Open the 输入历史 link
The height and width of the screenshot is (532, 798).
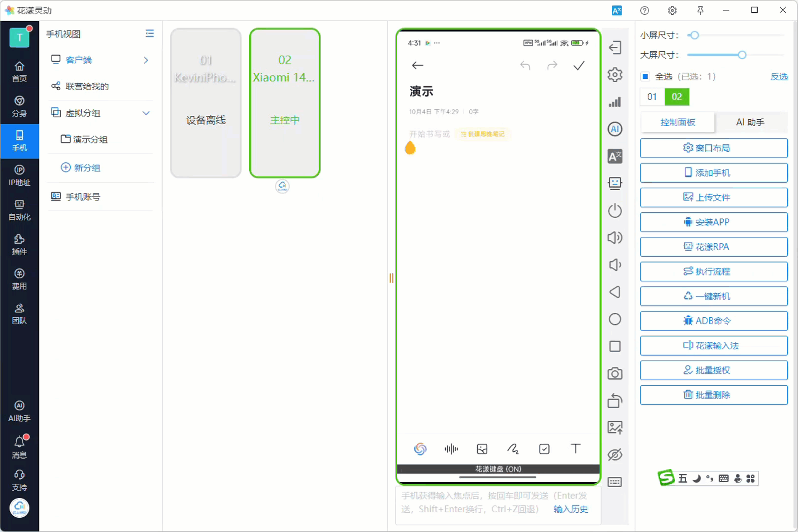coord(570,509)
